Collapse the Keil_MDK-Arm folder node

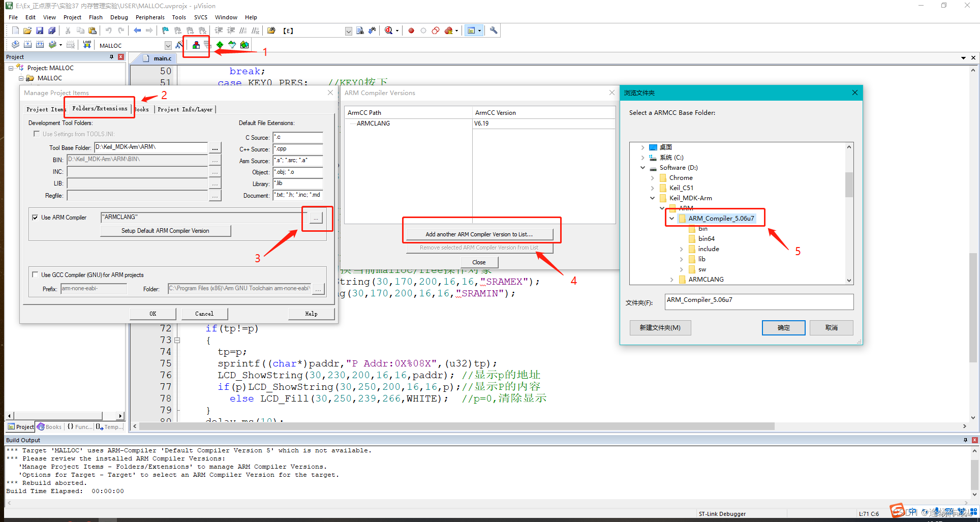tap(652, 198)
